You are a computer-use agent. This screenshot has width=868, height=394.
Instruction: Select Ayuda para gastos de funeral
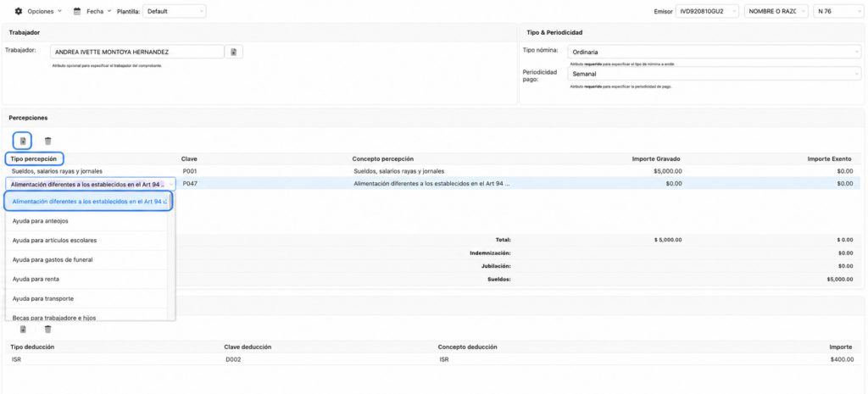pyautogui.click(x=86, y=259)
